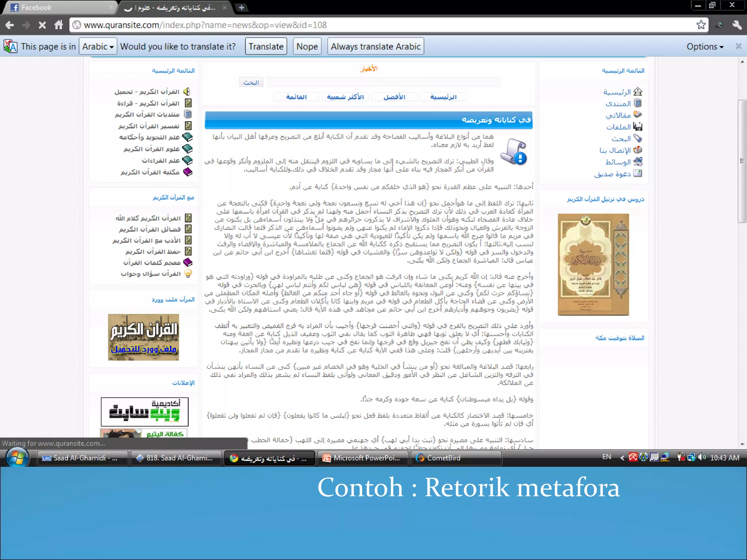
Task: Click the taskbar volume speaker icon
Action: coord(702,457)
